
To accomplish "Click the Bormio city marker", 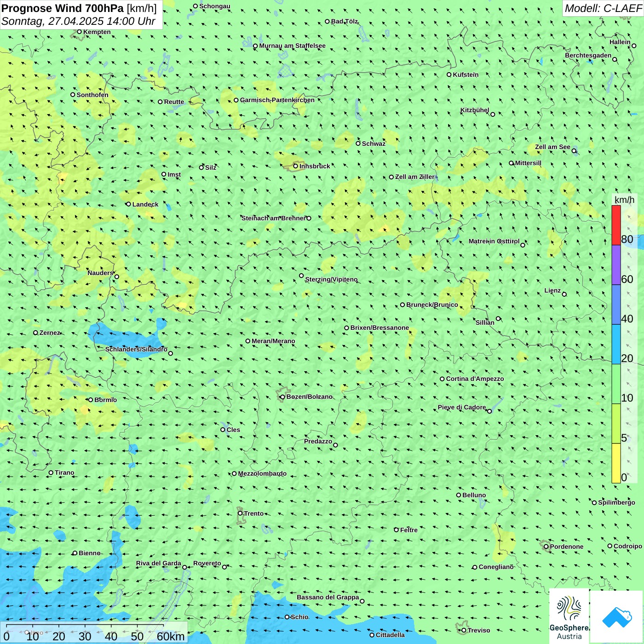I will tap(90, 400).
